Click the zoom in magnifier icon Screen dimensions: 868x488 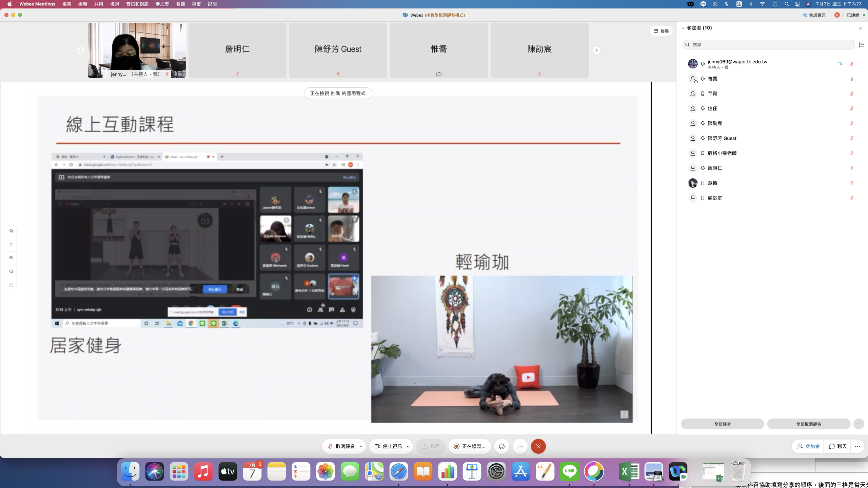point(11,258)
